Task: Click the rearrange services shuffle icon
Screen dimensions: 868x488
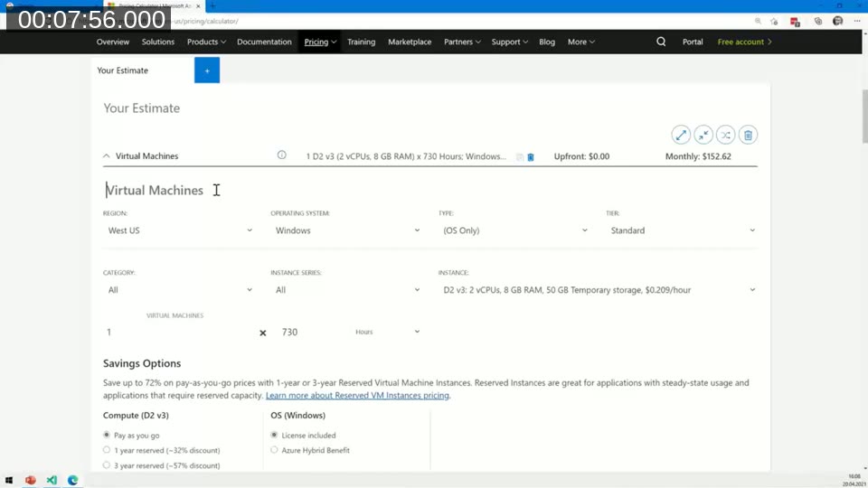Action: [x=726, y=135]
